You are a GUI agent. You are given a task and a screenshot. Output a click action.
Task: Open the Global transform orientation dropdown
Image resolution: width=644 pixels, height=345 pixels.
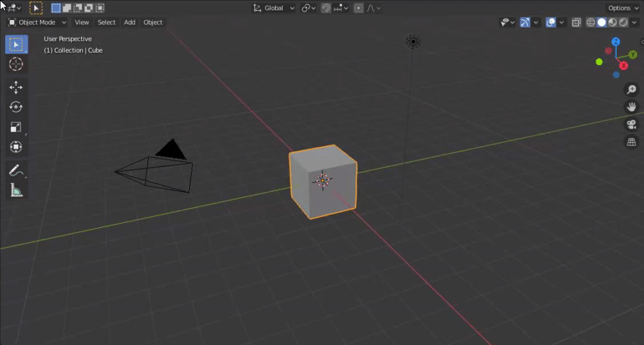(x=274, y=8)
